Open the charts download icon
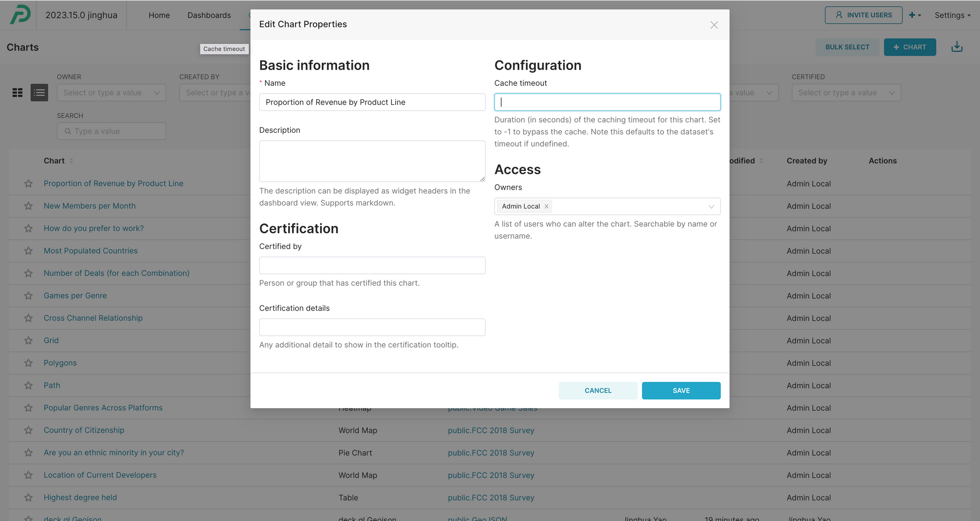980x521 pixels. click(956, 47)
